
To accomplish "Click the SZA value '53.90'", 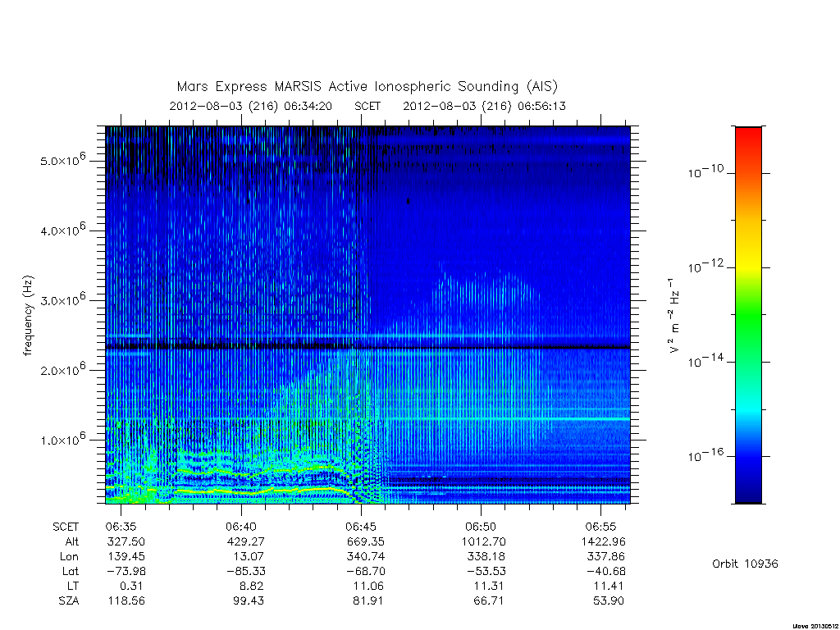I will coord(608,601).
